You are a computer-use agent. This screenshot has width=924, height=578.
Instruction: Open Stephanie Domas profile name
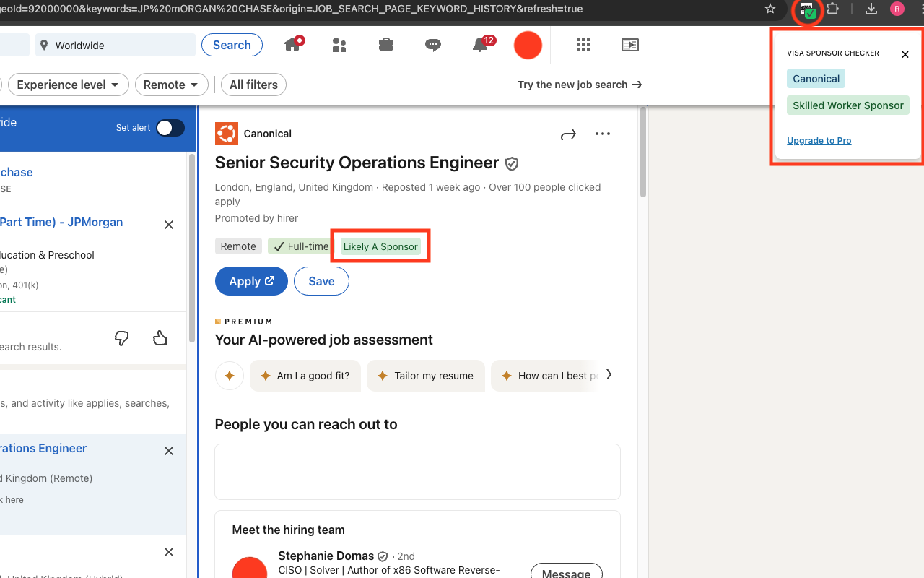[x=326, y=556]
